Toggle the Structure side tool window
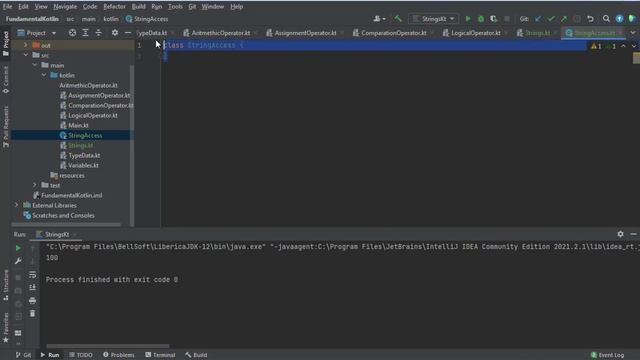This screenshot has width=640, height=360. pos(5,285)
